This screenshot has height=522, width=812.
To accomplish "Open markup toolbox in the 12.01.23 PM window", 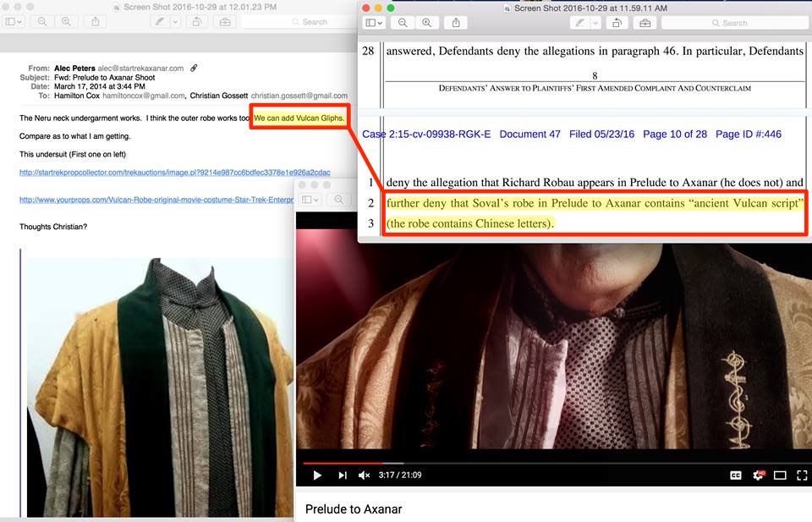I will pyautogui.click(x=225, y=22).
